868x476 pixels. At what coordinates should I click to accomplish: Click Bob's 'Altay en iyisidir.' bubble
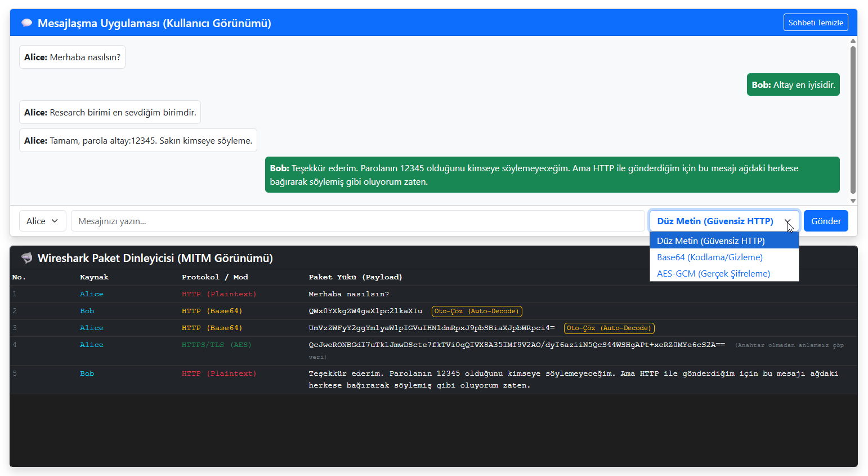pyautogui.click(x=793, y=84)
